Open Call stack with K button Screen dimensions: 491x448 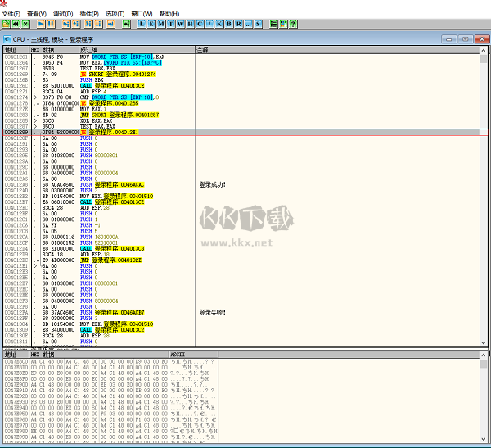(x=219, y=25)
